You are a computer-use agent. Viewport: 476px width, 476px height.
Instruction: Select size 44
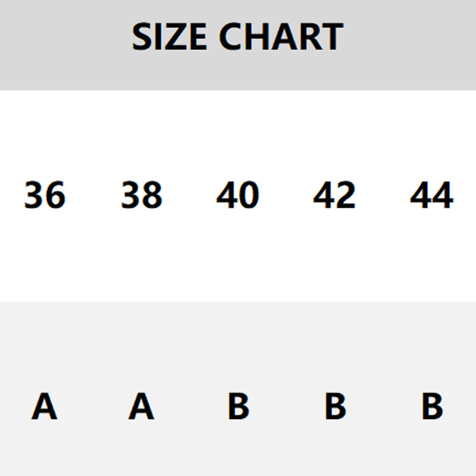[x=431, y=195]
